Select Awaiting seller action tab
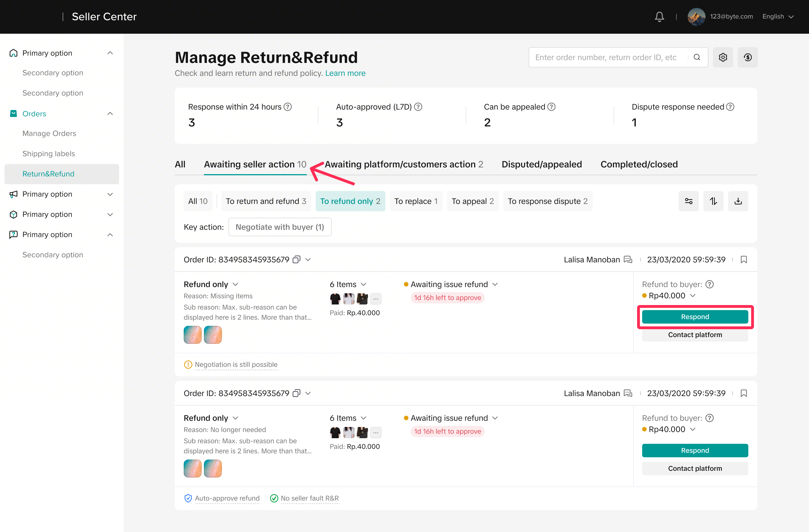Viewport: 809px width, 532px height. 255,165
